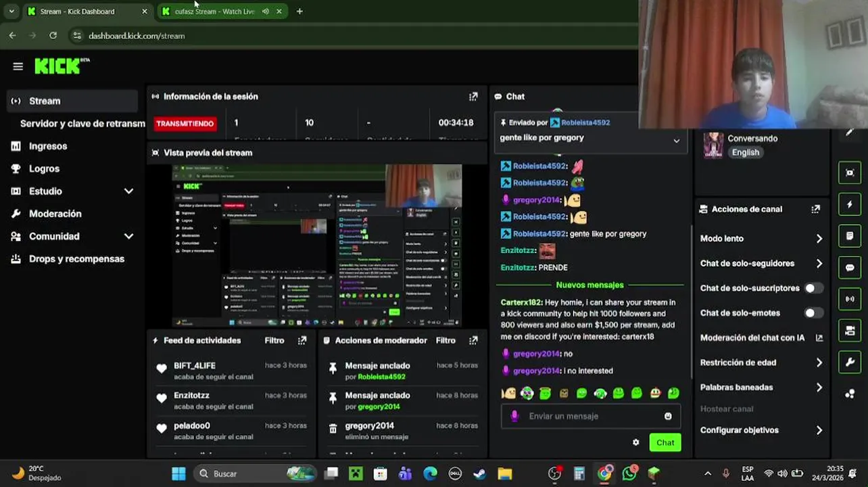
Task: Open Steam from the taskbar
Action: 479,473
